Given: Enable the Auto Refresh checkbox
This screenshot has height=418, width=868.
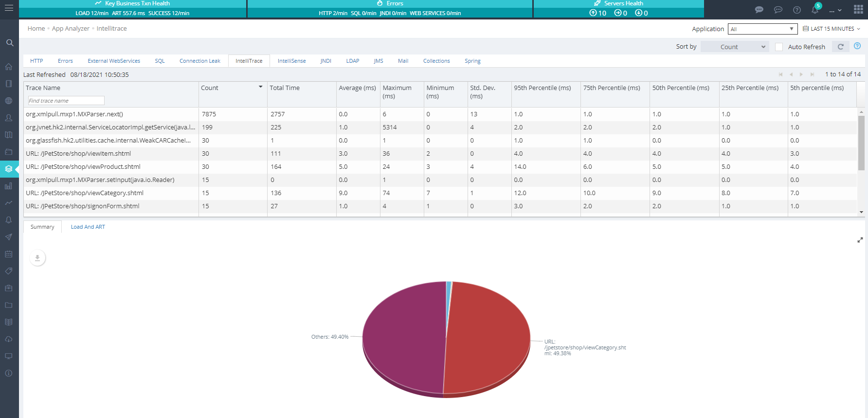Looking at the screenshot, I should point(779,47).
